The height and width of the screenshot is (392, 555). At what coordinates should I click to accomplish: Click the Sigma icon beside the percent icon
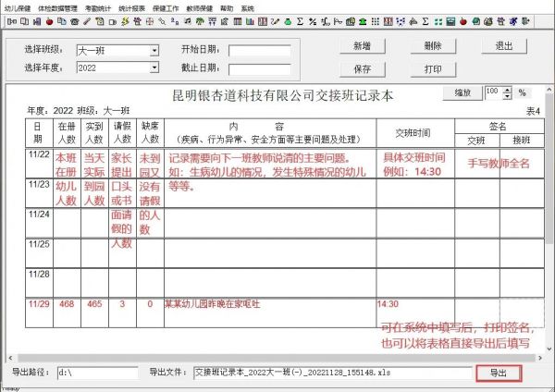[300, 21]
